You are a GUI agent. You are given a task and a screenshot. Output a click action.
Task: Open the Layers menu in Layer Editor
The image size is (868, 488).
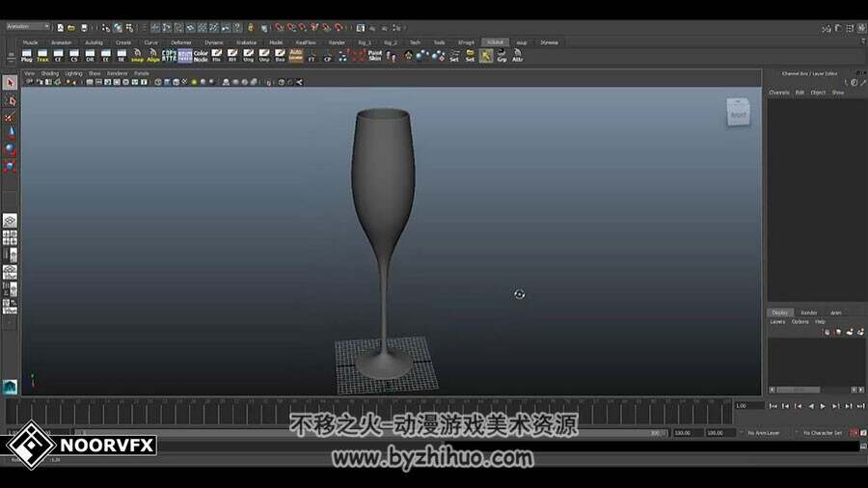coord(777,321)
